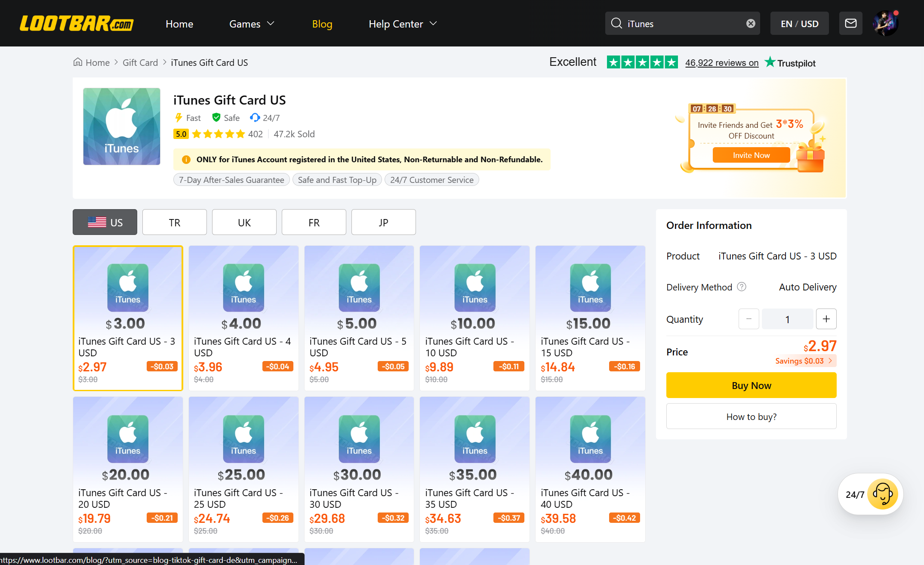
Task: Click Home breadcrumb link
Action: tap(98, 62)
